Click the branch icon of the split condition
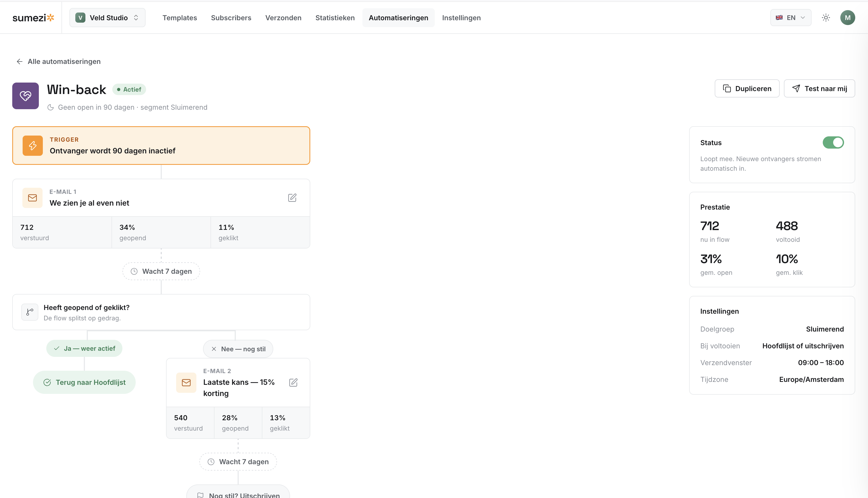Screen dimensions: 868x498 pos(30,312)
